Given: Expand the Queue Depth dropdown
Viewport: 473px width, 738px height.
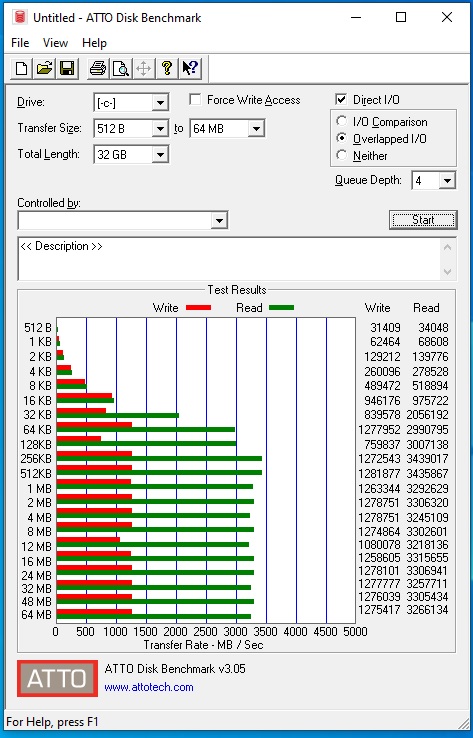Looking at the screenshot, I should pyautogui.click(x=447, y=180).
